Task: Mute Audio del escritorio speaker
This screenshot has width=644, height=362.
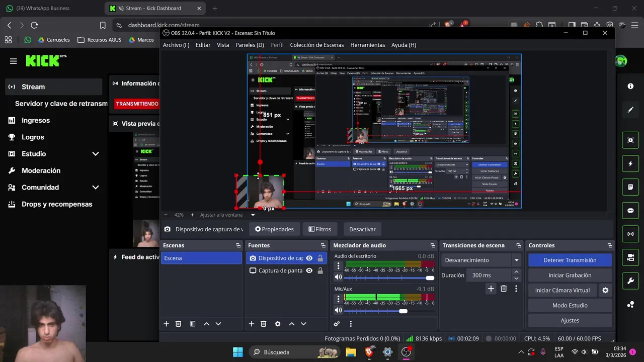Action: coord(338,277)
